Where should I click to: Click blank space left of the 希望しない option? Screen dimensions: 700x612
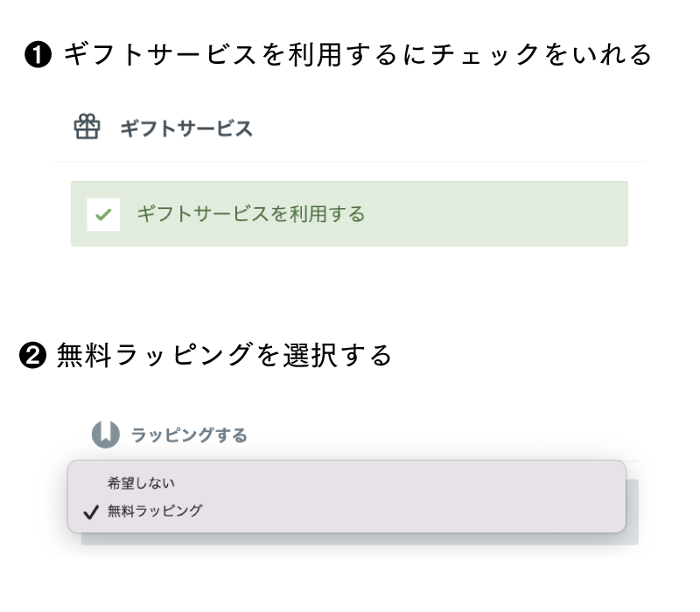point(91,483)
